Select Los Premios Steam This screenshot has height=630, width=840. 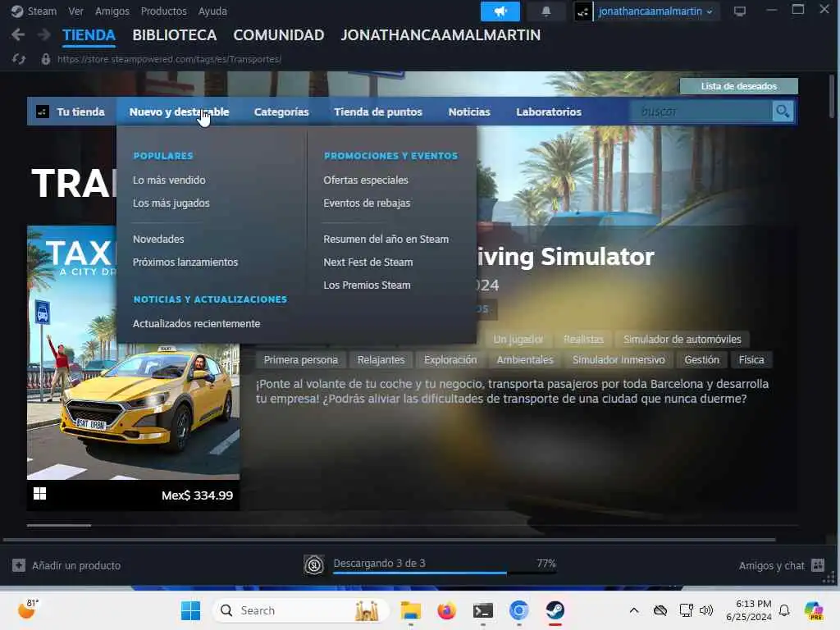coord(367,285)
